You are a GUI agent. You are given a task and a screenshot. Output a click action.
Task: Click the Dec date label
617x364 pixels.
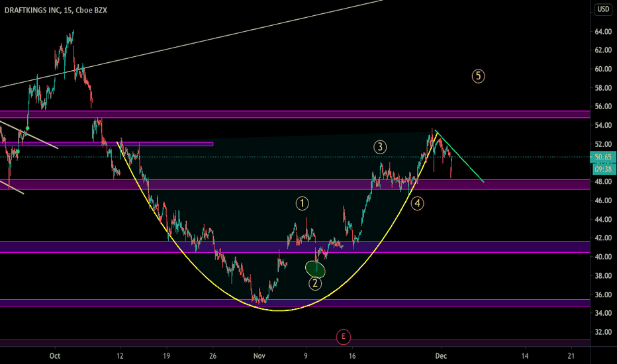coord(441,356)
